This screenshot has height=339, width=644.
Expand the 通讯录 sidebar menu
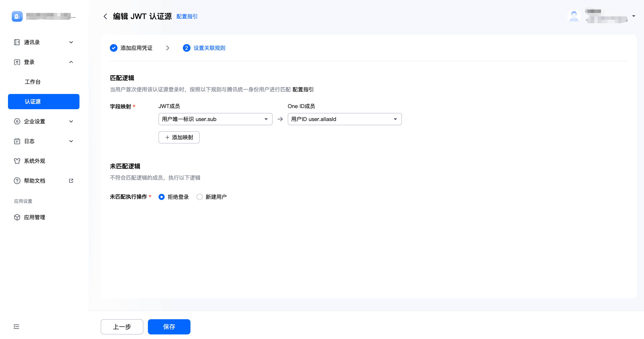point(44,42)
